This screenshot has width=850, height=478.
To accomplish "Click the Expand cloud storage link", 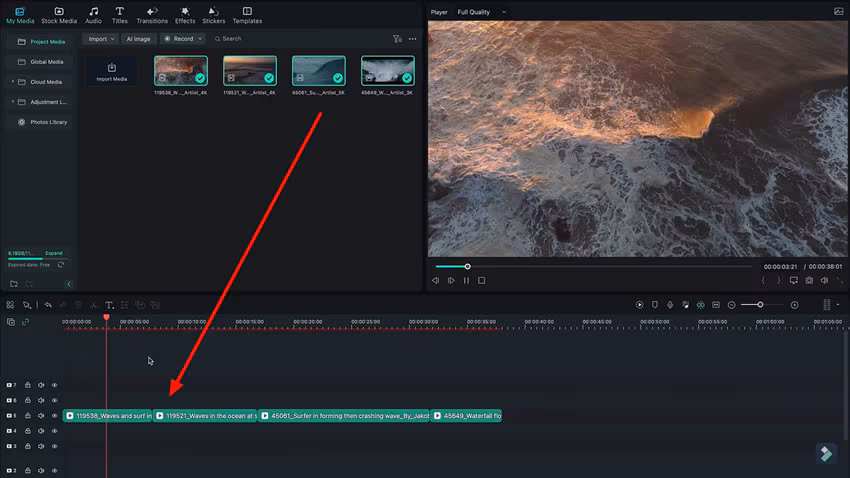I will click(54, 253).
